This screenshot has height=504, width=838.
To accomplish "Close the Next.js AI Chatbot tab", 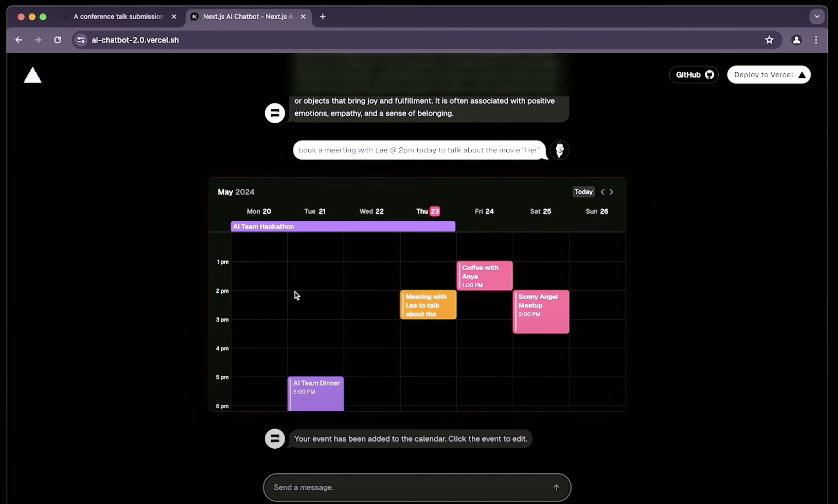I will click(x=303, y=17).
